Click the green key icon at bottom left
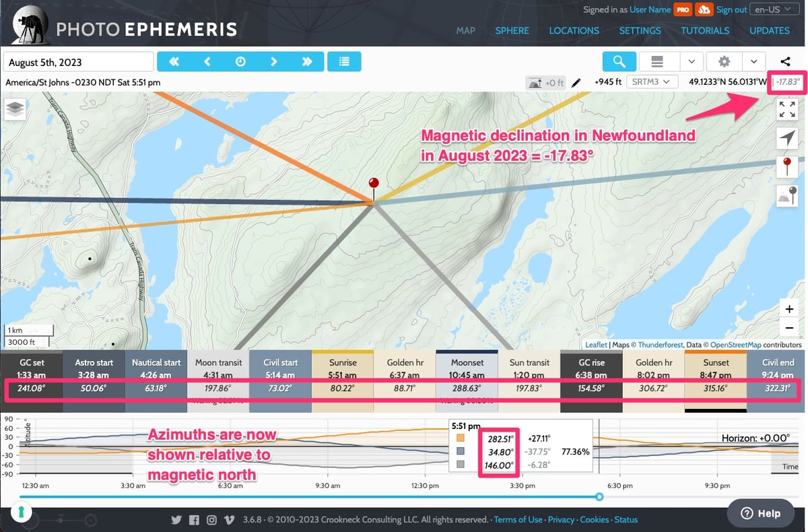 [x=20, y=512]
